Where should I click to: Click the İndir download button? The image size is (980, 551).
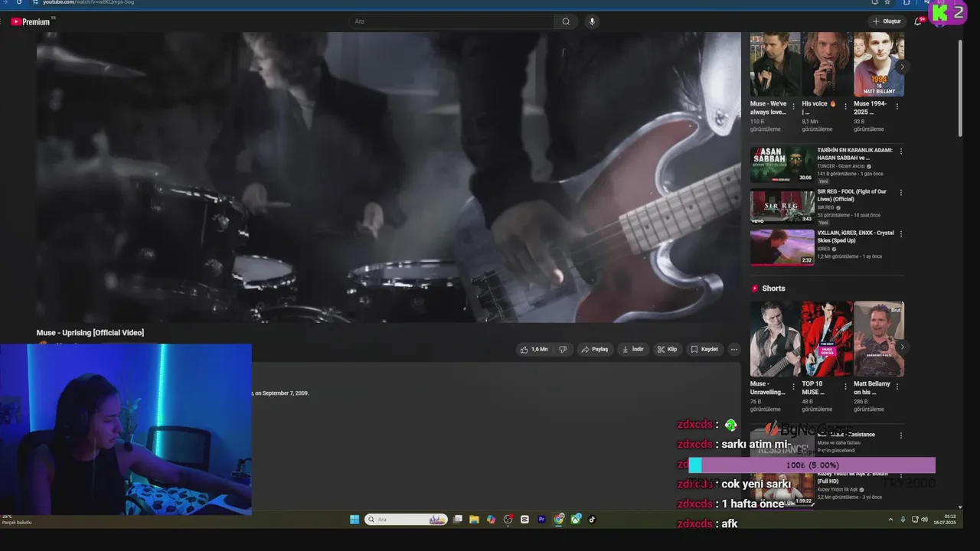tap(633, 349)
